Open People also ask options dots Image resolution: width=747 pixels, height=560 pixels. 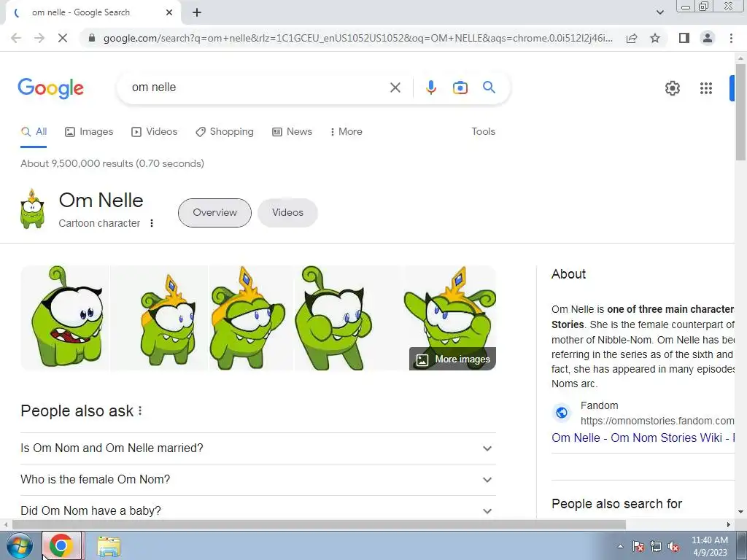click(x=140, y=411)
